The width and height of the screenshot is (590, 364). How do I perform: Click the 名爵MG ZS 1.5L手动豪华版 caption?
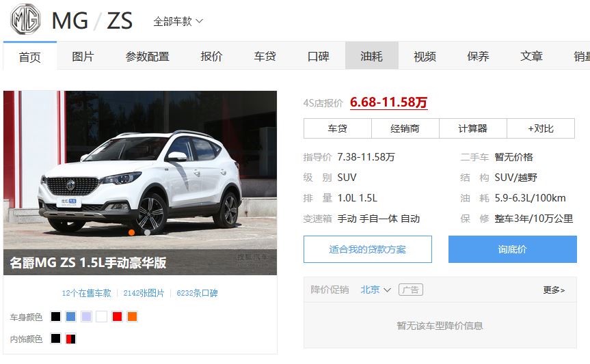tap(88, 262)
